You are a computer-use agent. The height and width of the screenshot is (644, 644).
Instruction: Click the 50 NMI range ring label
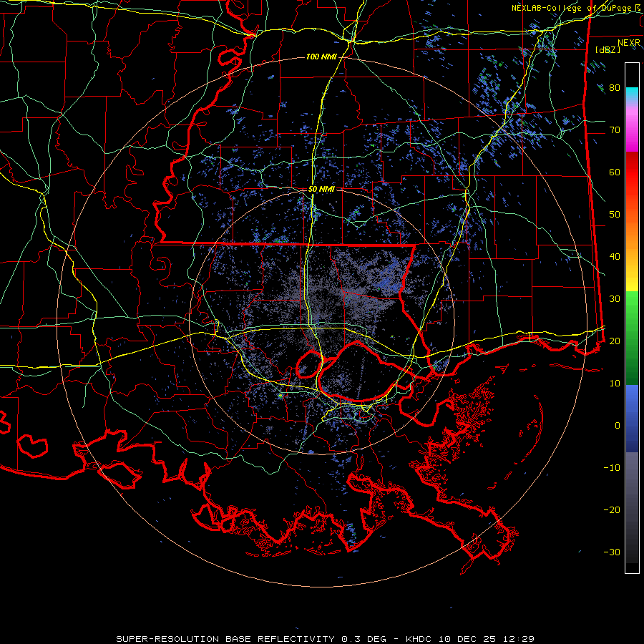(x=321, y=189)
